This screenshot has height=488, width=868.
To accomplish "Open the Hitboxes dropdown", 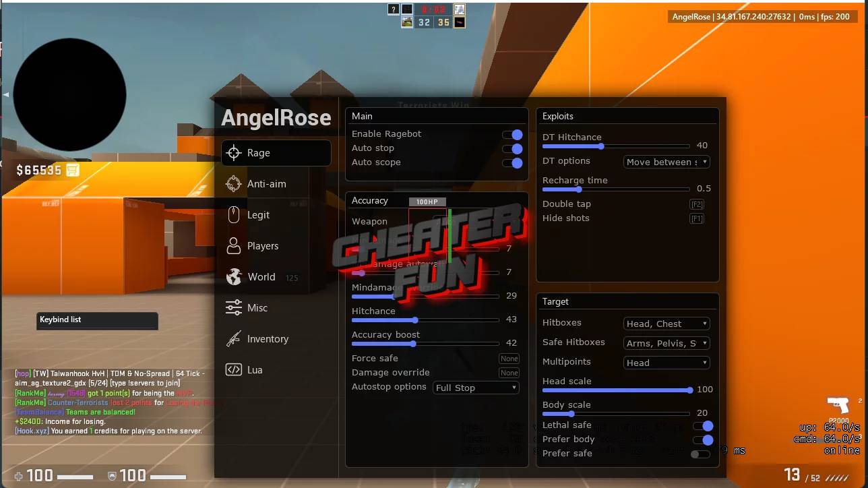I will click(x=666, y=323).
